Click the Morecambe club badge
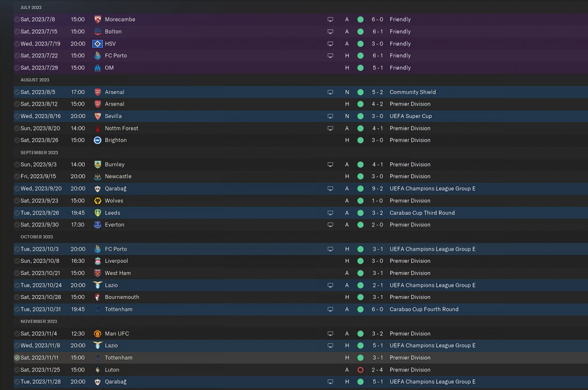Image resolution: width=588 pixels, height=390 pixels. 97,19
